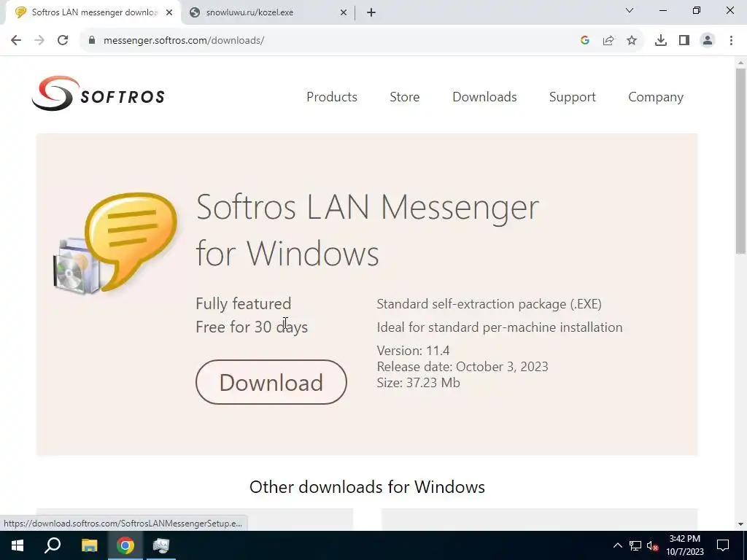Click "Free for 30 days" text
The width and height of the screenshot is (747, 560).
point(252,327)
